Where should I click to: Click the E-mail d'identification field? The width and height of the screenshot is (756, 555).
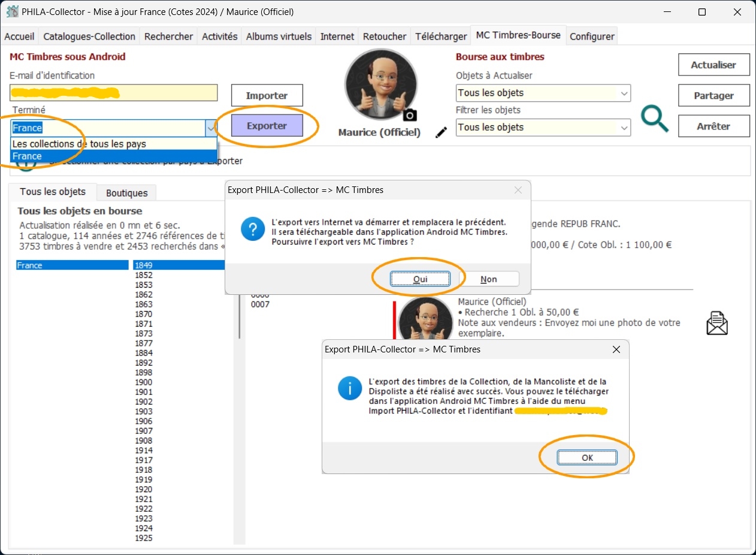(x=114, y=93)
